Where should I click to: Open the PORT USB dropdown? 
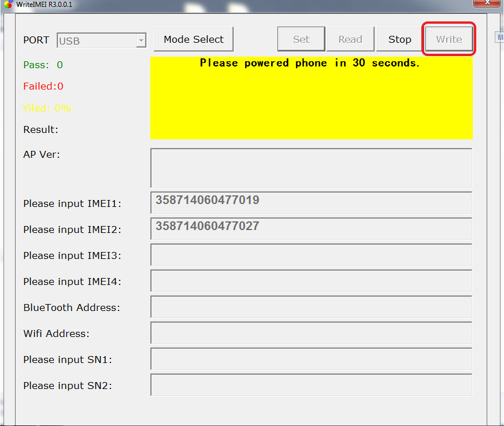coord(102,40)
